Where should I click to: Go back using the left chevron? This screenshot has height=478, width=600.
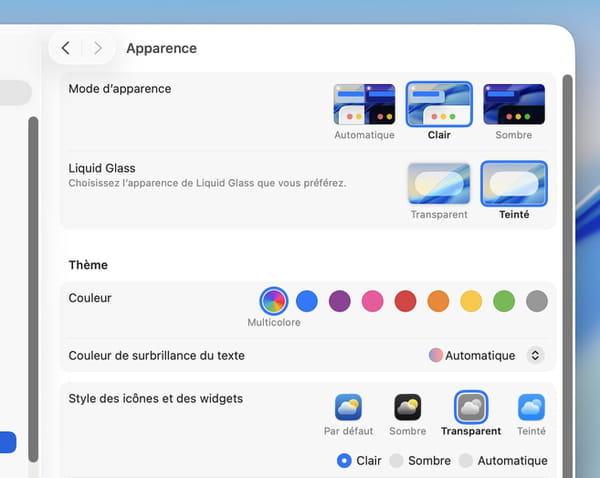(x=66, y=48)
